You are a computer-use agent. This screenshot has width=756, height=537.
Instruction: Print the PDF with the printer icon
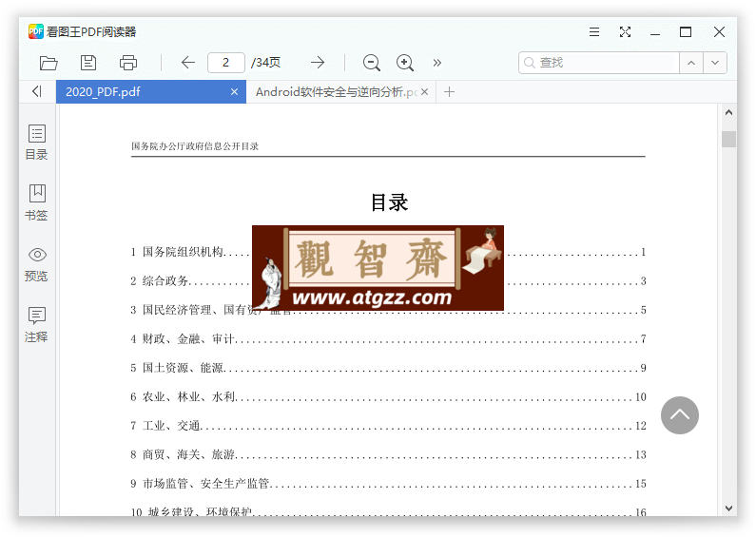pos(128,63)
